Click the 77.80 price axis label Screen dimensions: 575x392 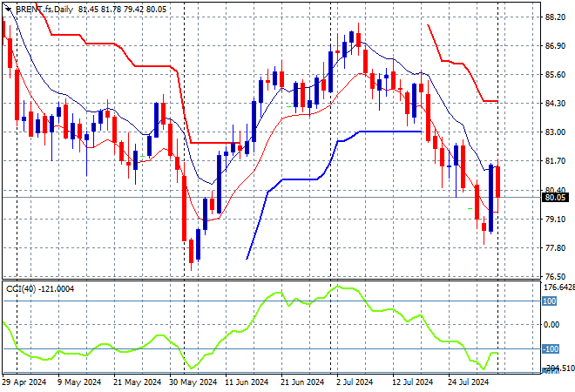[555, 248]
